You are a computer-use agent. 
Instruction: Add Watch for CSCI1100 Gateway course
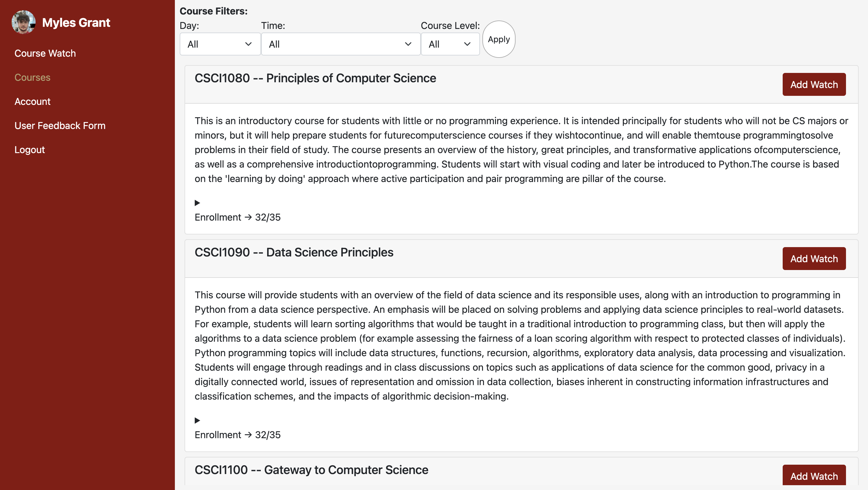(x=814, y=476)
